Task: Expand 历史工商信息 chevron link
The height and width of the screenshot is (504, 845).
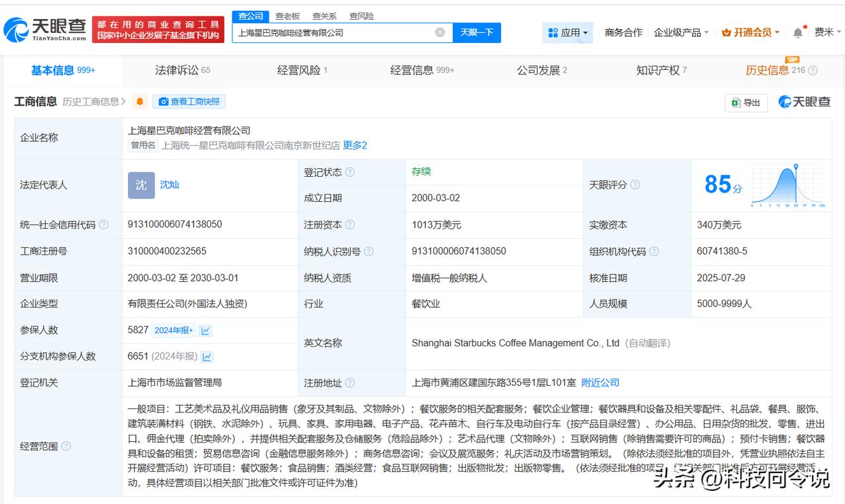Action: coord(94,102)
